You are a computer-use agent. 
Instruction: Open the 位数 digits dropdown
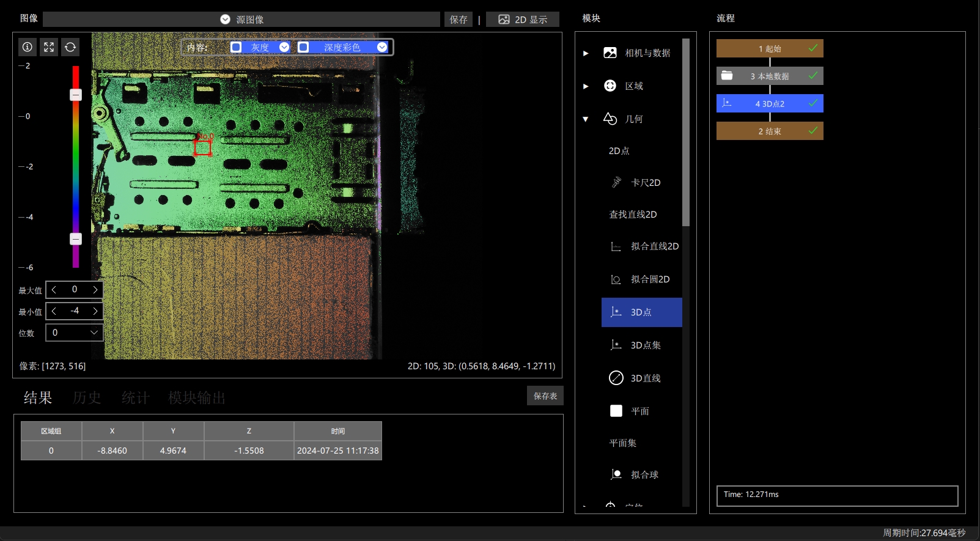tap(74, 333)
